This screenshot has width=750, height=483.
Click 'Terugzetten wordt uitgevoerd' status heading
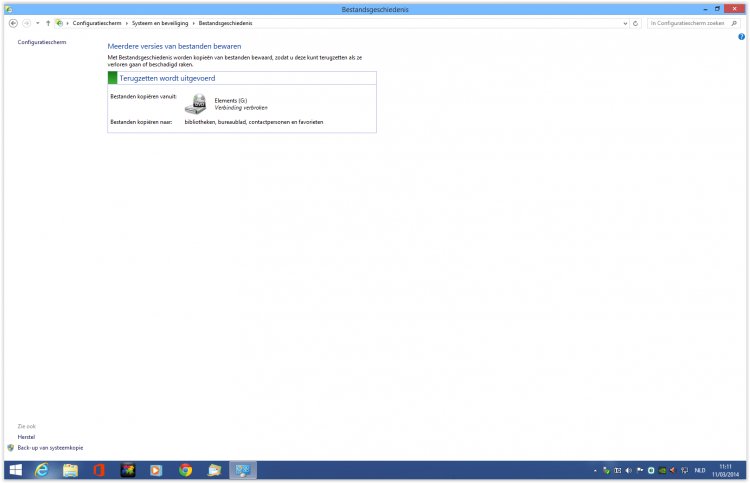pyautogui.click(x=167, y=78)
